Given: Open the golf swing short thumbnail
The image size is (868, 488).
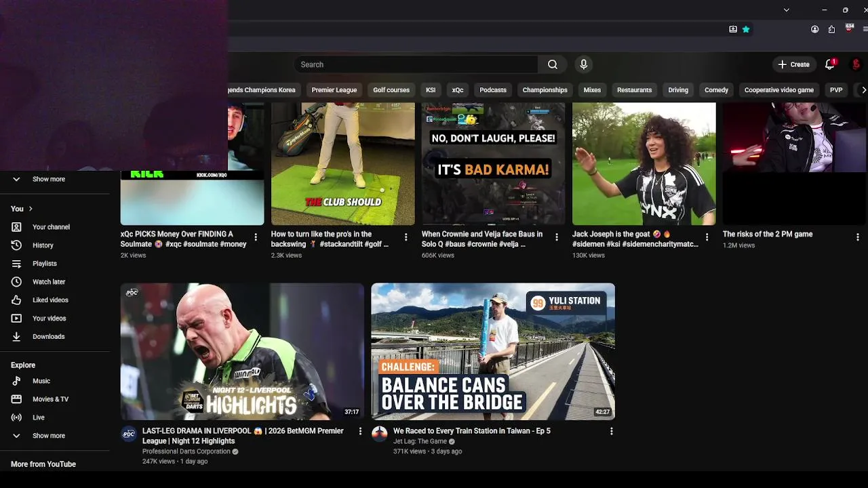Looking at the screenshot, I should pos(343,163).
